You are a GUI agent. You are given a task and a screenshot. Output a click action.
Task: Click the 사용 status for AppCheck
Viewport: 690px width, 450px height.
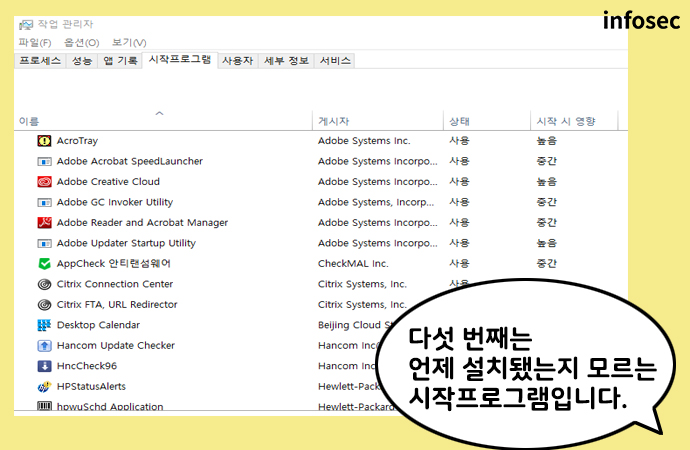[x=459, y=263]
